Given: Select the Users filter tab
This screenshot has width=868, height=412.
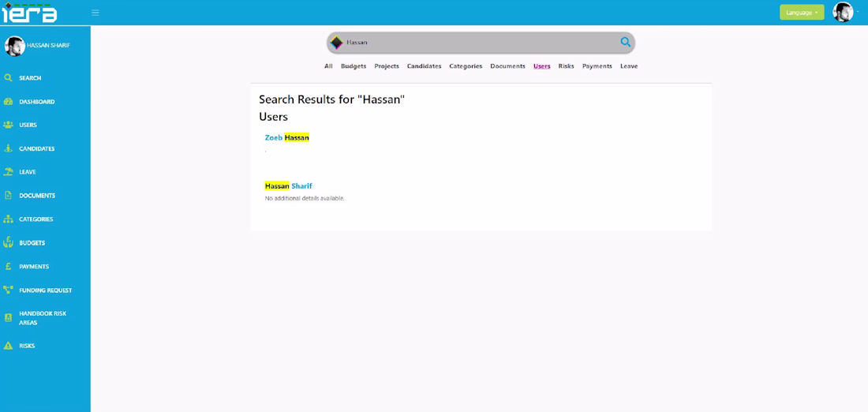Looking at the screenshot, I should [x=542, y=66].
